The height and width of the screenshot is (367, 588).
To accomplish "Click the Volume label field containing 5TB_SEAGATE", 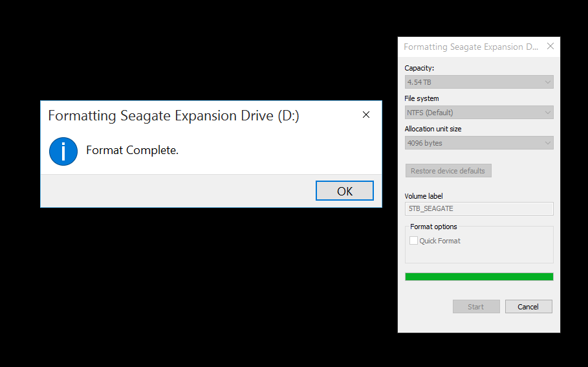I will point(479,208).
